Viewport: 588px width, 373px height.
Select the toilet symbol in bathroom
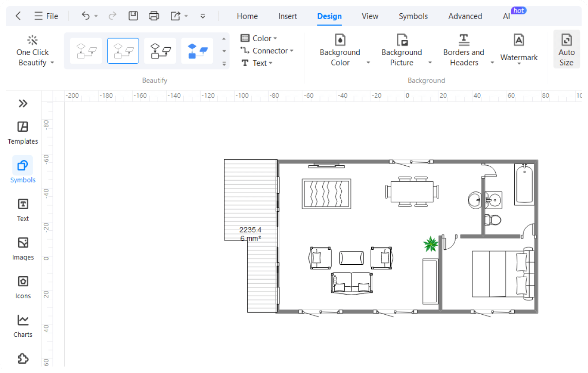click(493, 220)
